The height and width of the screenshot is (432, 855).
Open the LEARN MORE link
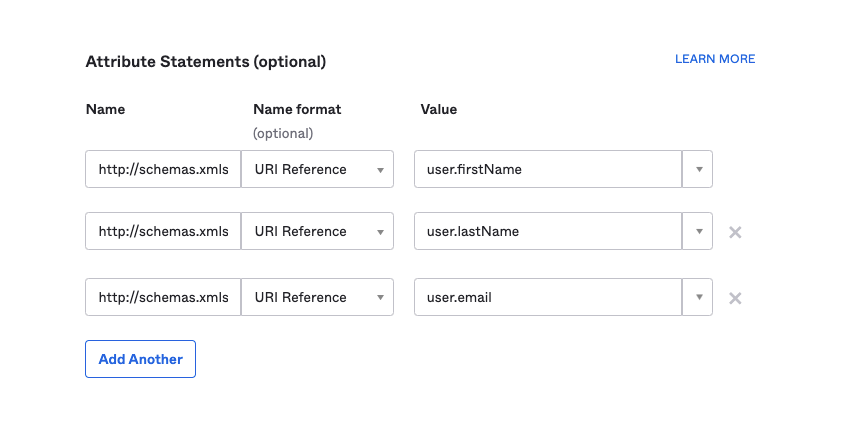715,59
